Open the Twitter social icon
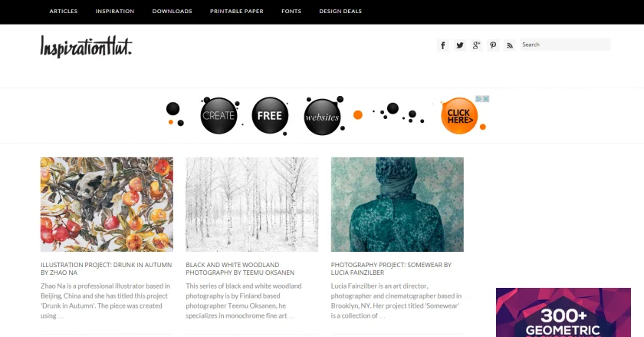The image size is (644, 337). coord(459,45)
